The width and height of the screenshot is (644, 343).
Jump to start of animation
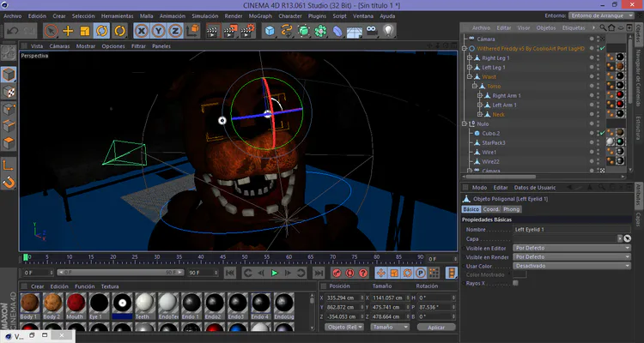click(x=230, y=273)
